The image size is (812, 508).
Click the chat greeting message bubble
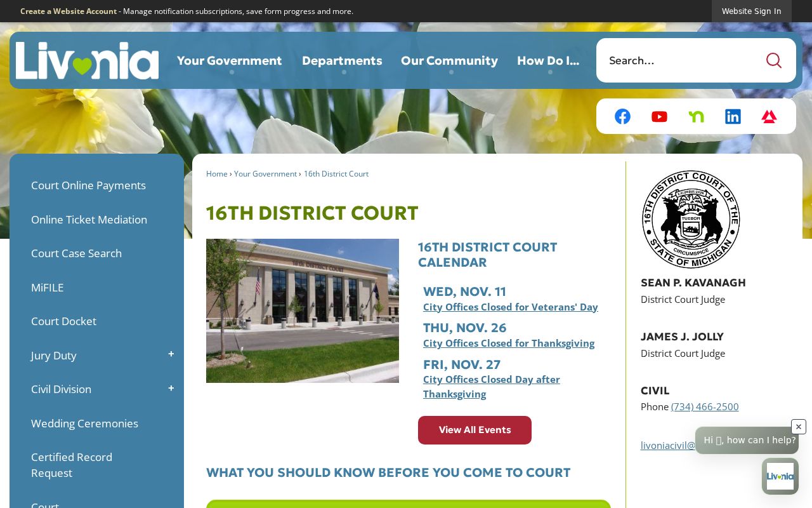pyautogui.click(x=747, y=440)
